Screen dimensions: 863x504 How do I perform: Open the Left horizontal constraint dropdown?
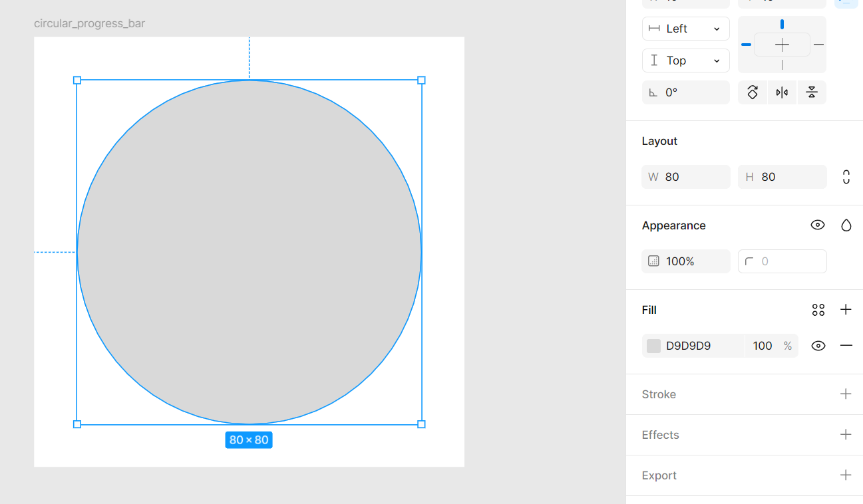685,29
